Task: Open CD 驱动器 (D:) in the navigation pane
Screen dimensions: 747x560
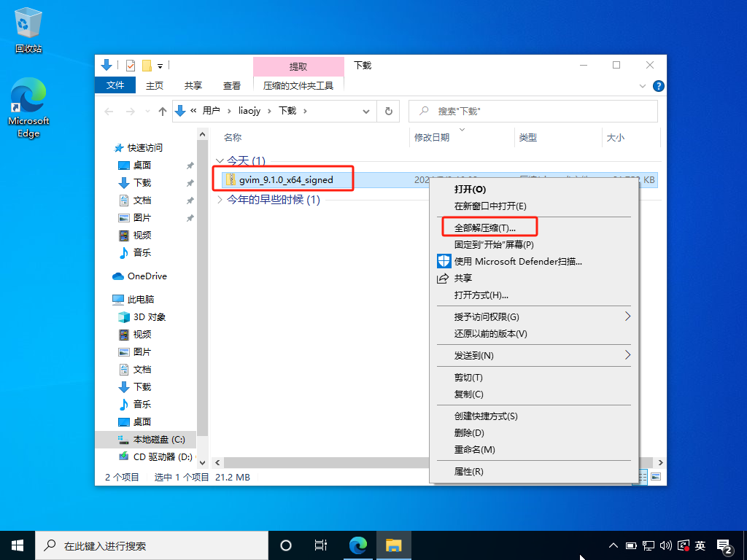Action: (155, 456)
